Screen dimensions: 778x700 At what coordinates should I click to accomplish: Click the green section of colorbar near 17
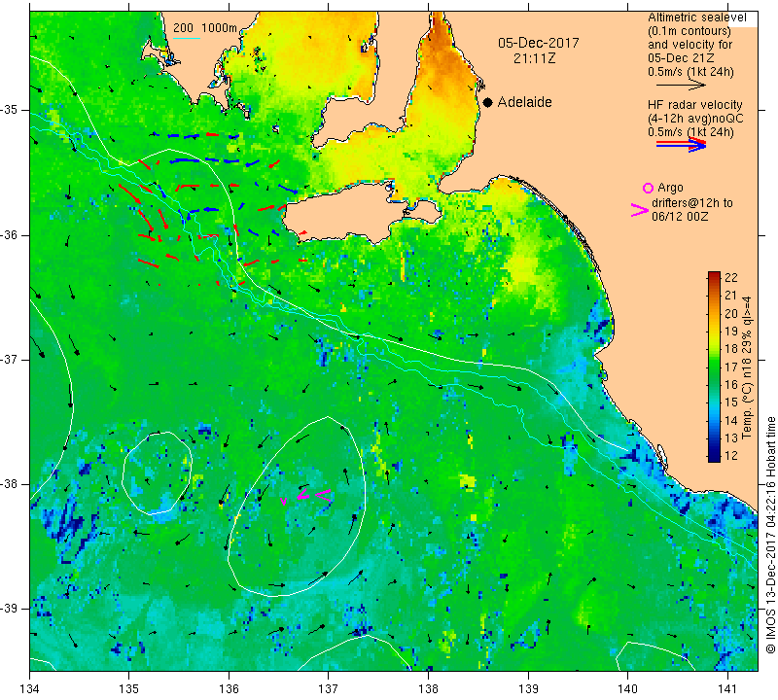pyautogui.click(x=714, y=367)
